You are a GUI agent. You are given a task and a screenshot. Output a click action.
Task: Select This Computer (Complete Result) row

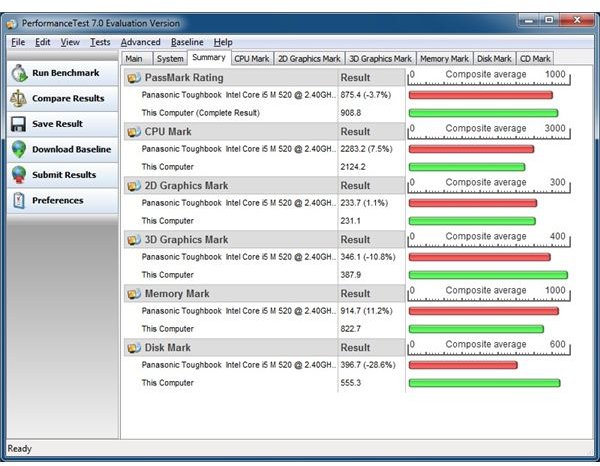point(264,113)
